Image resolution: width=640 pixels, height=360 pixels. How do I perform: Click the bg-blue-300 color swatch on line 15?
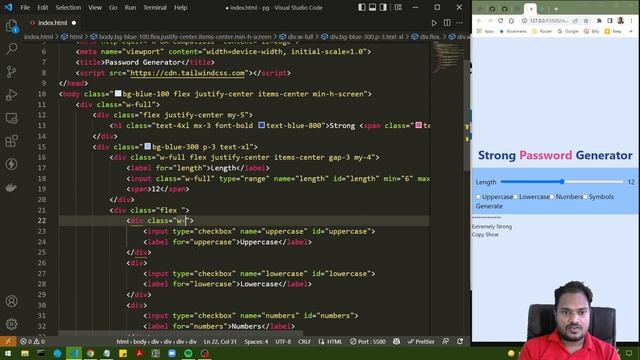[147, 146]
